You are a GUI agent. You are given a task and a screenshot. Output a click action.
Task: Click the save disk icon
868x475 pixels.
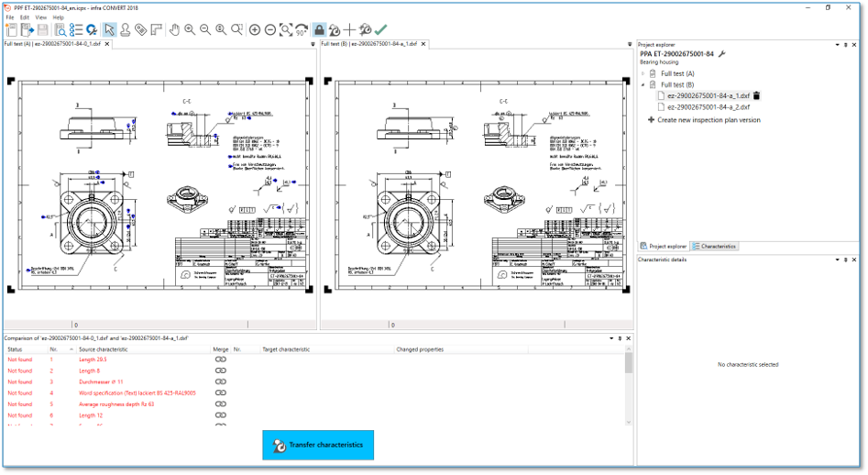point(43,29)
